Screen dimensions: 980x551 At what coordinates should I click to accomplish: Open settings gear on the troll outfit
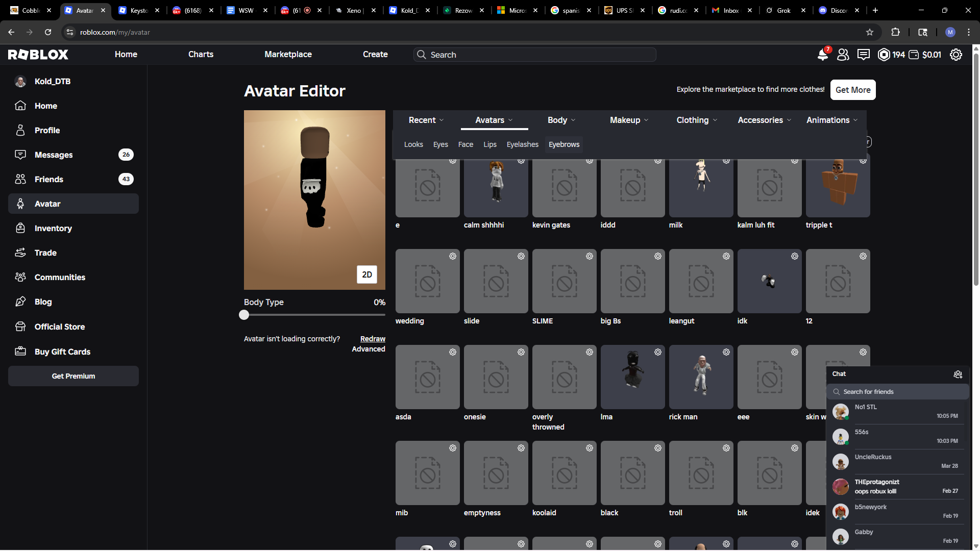[x=726, y=448]
